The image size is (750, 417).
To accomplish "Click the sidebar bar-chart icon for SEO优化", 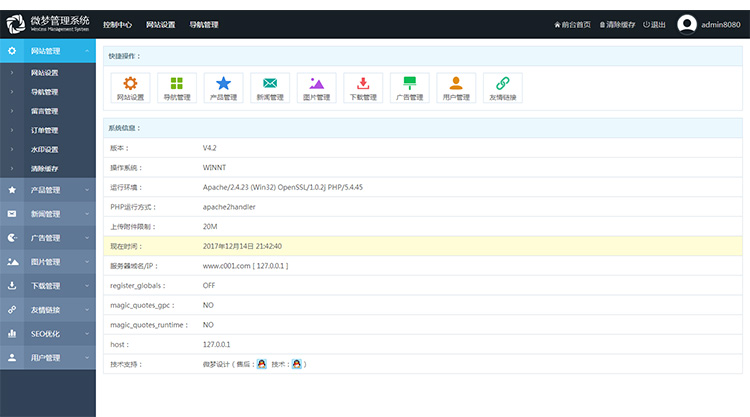I will (12, 333).
